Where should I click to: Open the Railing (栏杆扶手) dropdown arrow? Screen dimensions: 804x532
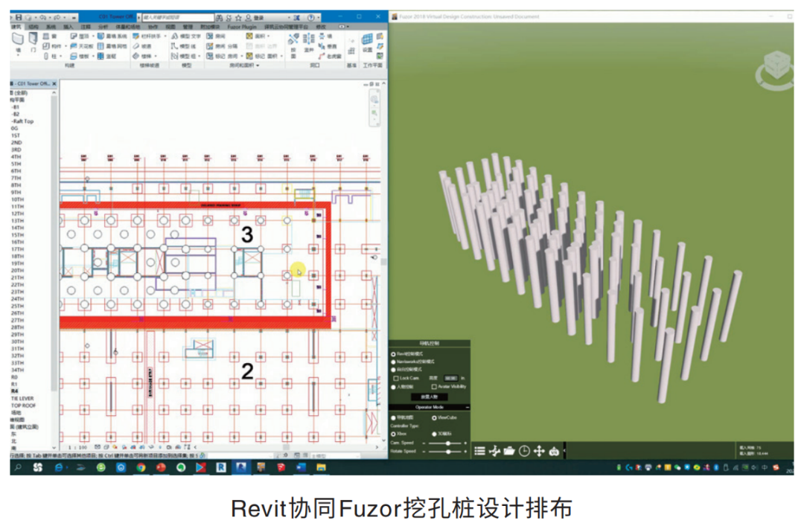165,36
